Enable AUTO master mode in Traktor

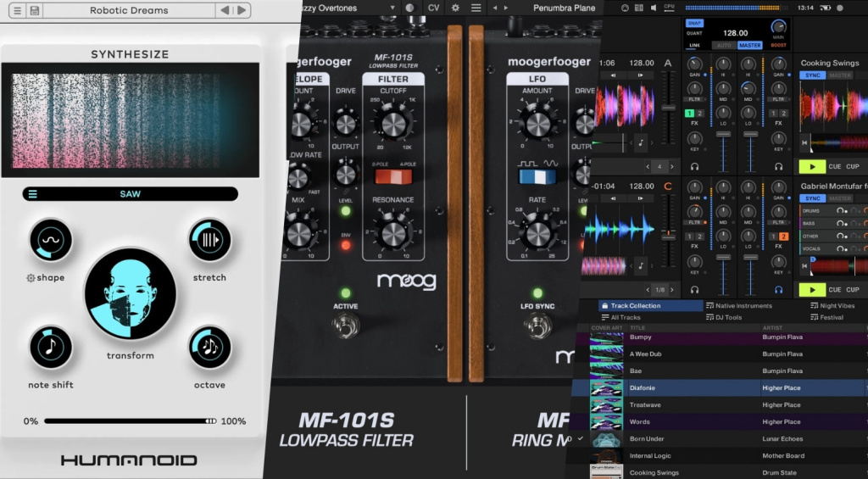[724, 46]
